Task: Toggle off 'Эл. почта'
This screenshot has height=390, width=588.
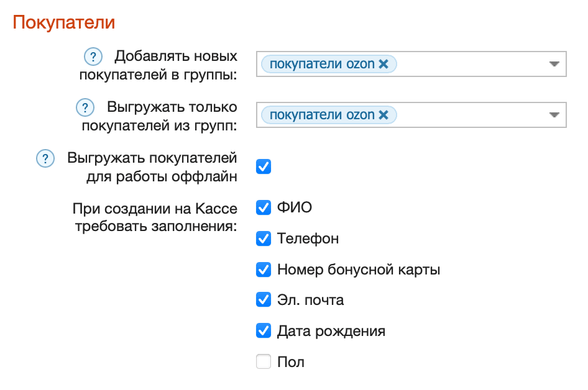Action: pos(264,299)
